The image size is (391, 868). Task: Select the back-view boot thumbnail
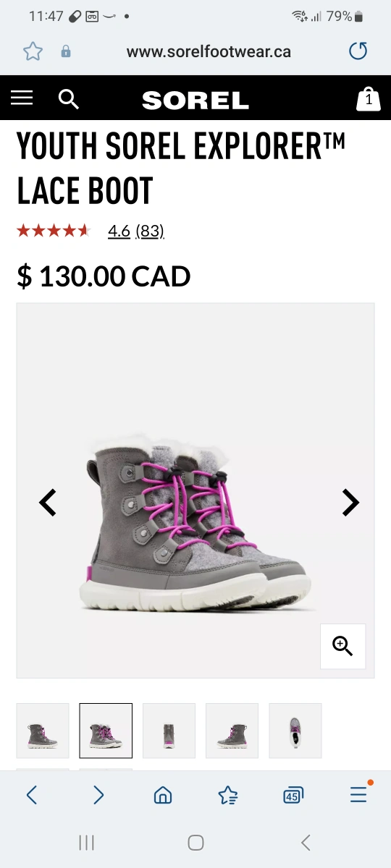pyautogui.click(x=169, y=730)
